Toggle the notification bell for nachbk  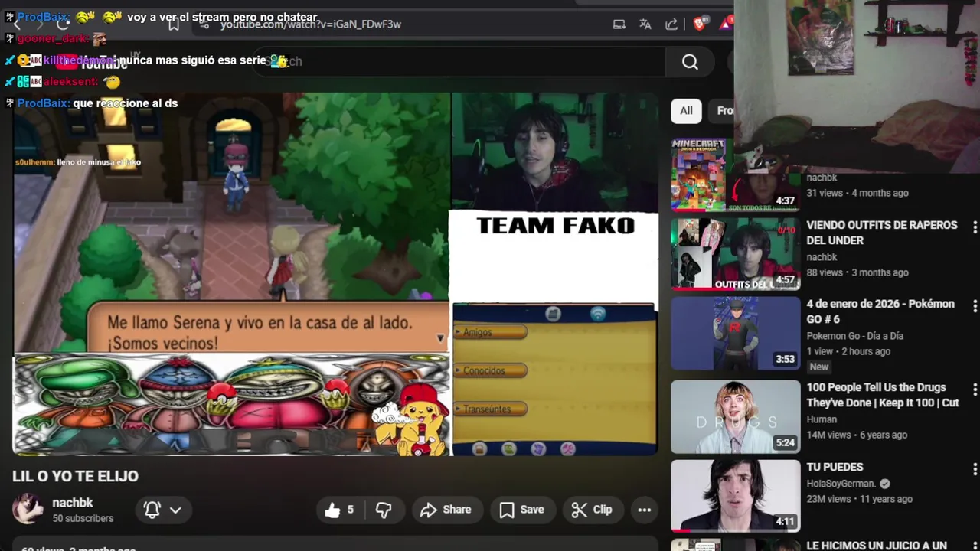[x=152, y=510]
